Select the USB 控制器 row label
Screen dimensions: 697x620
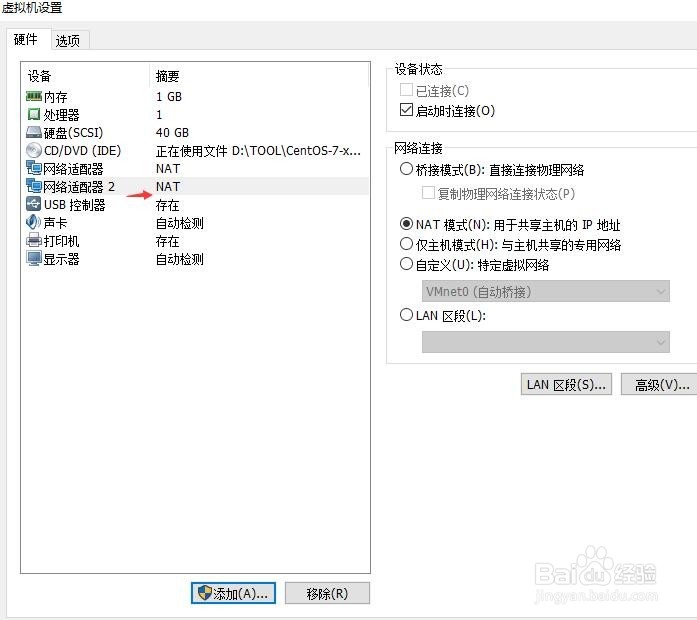click(x=75, y=205)
